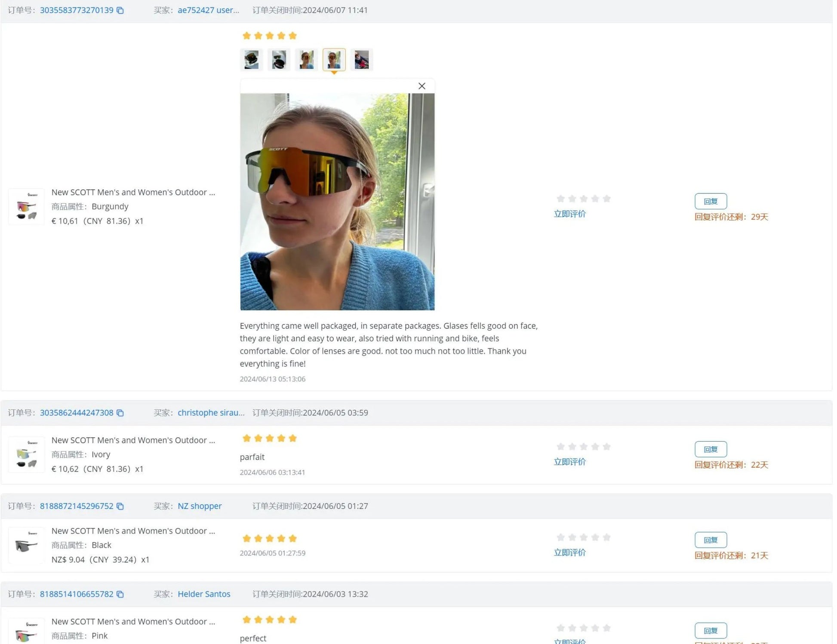Viewport: 837px width, 644px height.
Task: Open fifth review photo thumbnail
Action: point(362,60)
